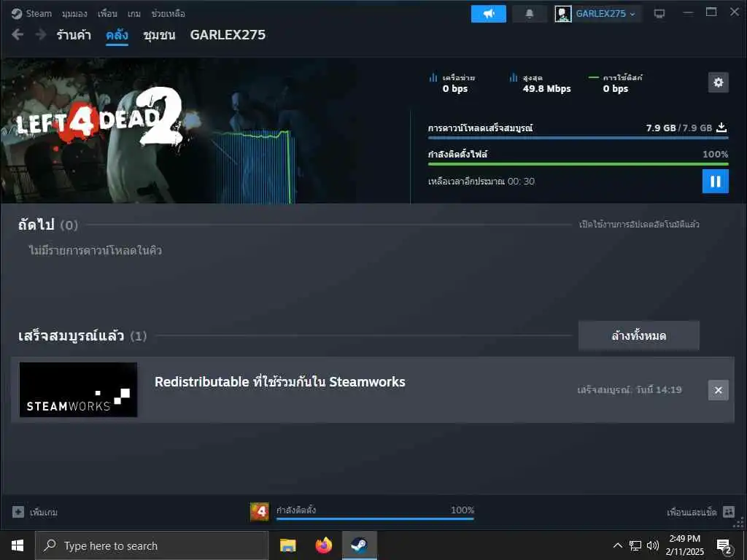This screenshot has height=560, width=747.
Task: Open the ช่วยเหลือ (Help) menu
Action: 168,14
